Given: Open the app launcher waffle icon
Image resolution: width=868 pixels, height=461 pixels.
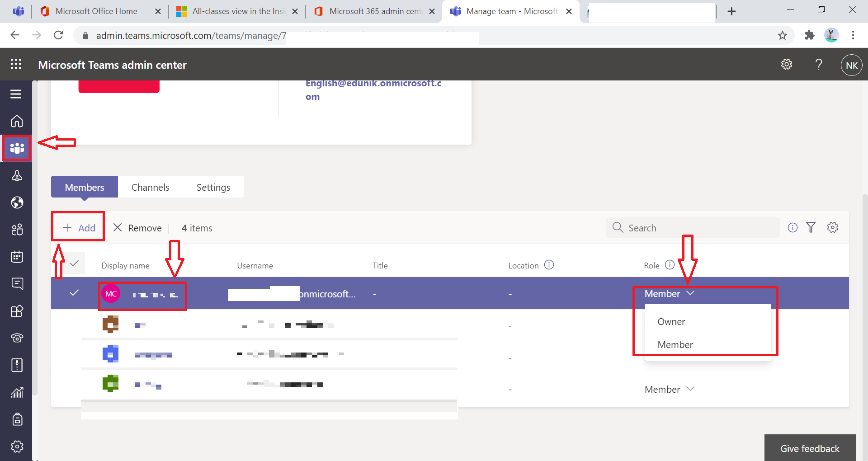Looking at the screenshot, I should (x=16, y=64).
